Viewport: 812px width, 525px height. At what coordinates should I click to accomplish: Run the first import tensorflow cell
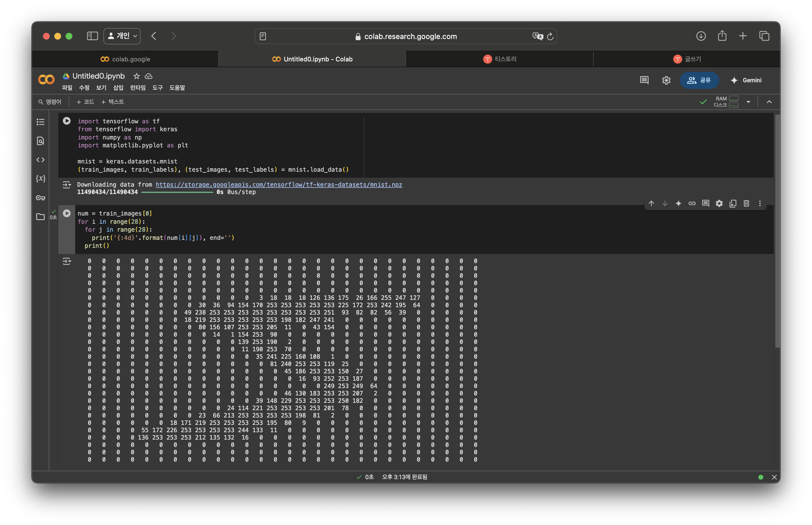pos(67,121)
